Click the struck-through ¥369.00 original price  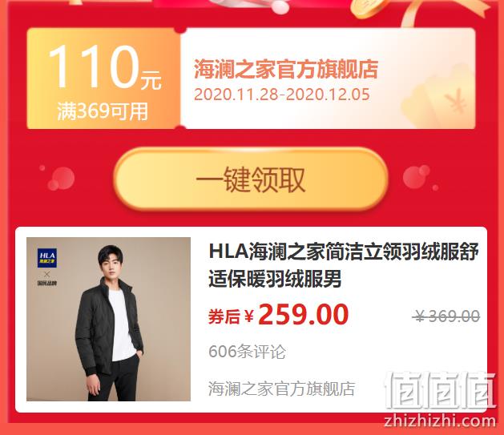[x=447, y=316]
